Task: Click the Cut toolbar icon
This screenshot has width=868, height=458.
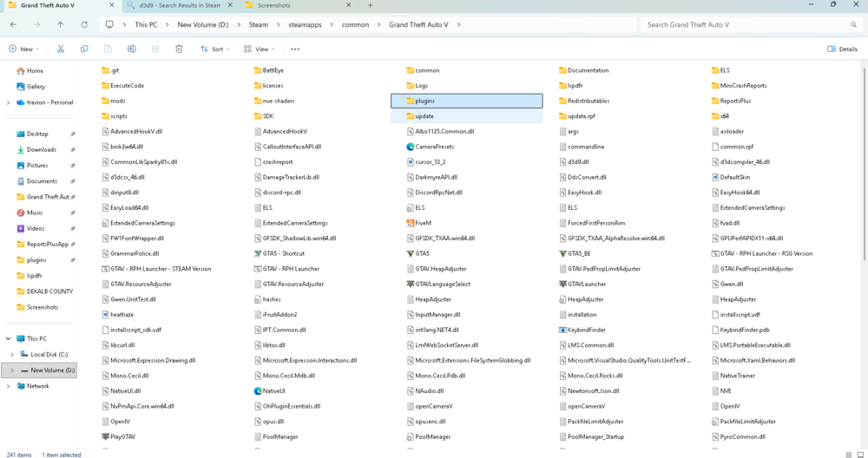Action: (61, 49)
